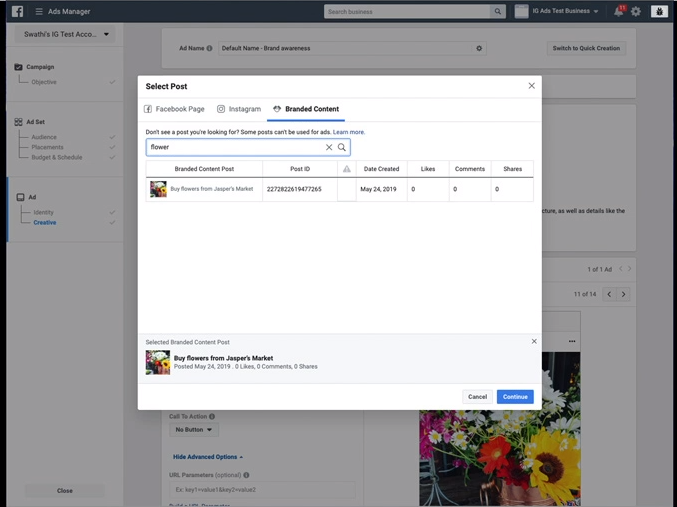Click post ID 2272822619477265
Screen dimensions: 677x507
[294, 189]
